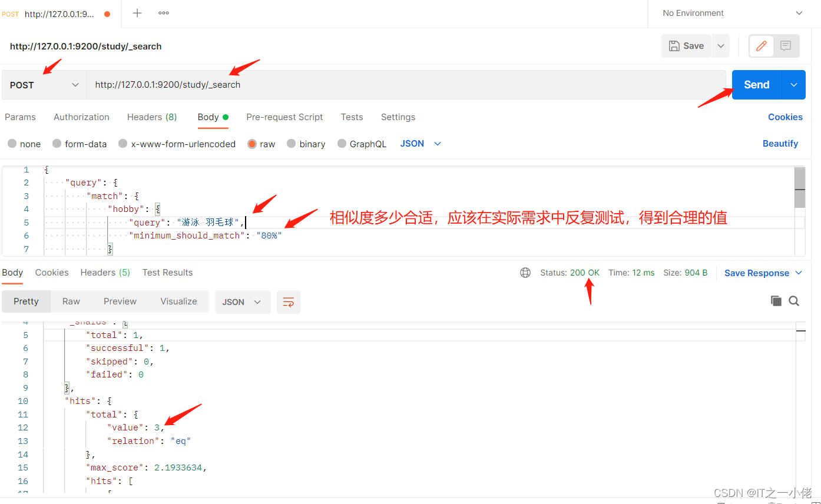Select the form-data body type
The width and height of the screenshot is (821, 504).
[80, 144]
